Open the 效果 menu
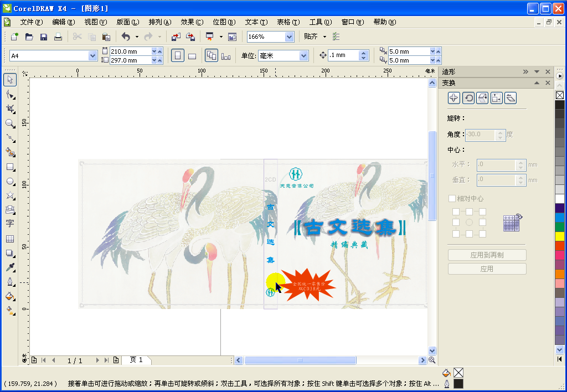The height and width of the screenshot is (392, 567). [192, 22]
